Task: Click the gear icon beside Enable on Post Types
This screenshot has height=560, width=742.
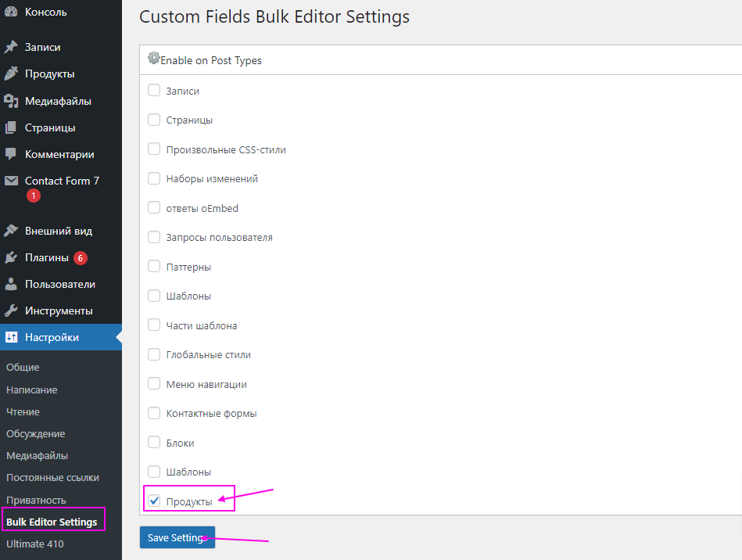Action: point(153,59)
